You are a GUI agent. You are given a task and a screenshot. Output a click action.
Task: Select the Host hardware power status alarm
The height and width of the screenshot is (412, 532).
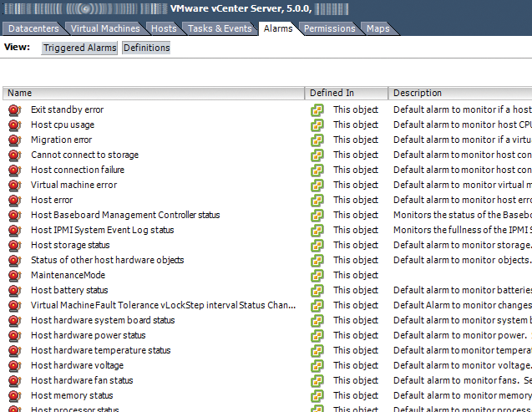tap(89, 335)
